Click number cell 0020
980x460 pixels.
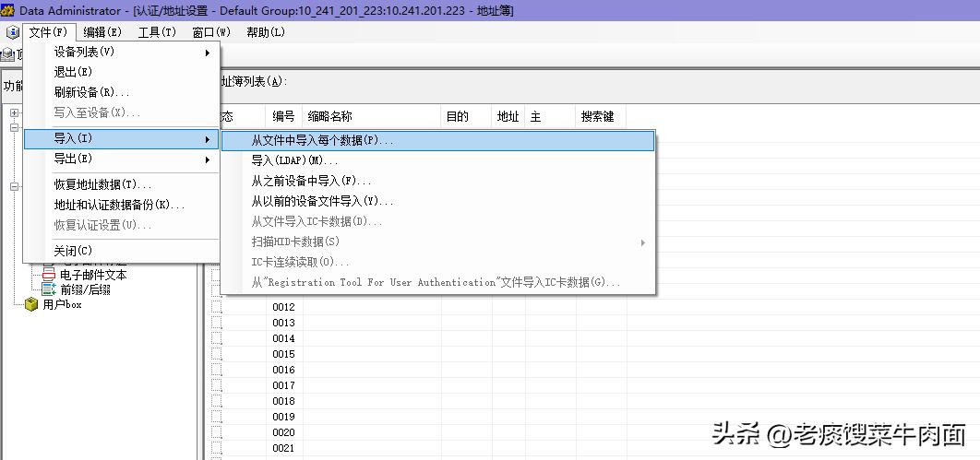[x=284, y=432]
